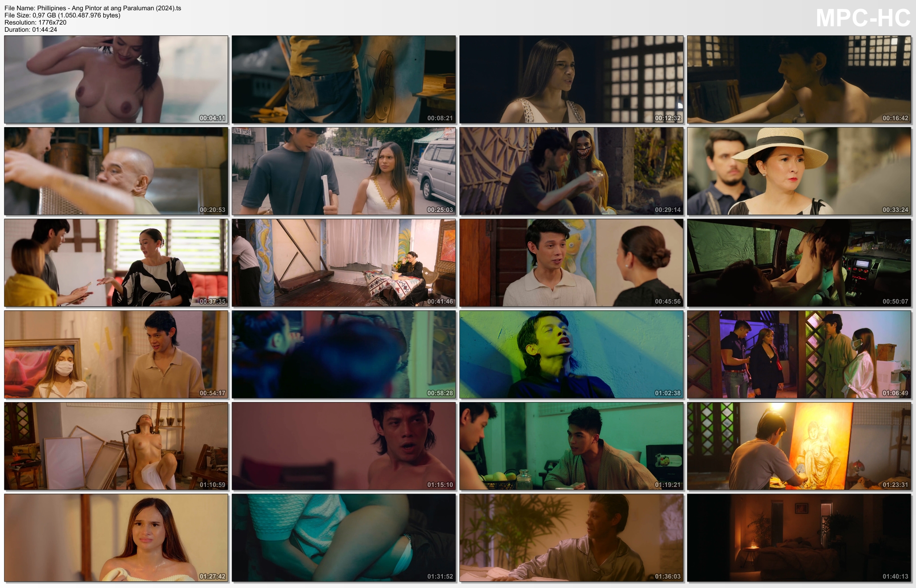This screenshot has height=588, width=916.
Task: Open the room scene frame 00:41:46
Action: click(x=343, y=262)
